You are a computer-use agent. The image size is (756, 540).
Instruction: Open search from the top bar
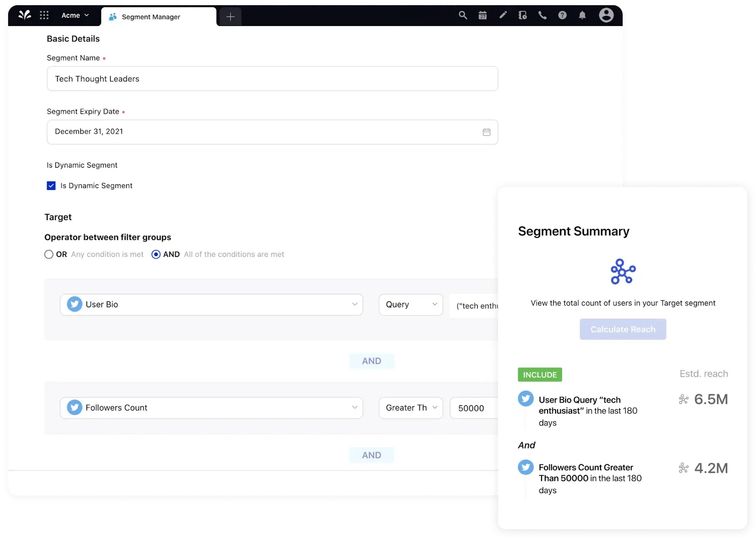coord(463,15)
